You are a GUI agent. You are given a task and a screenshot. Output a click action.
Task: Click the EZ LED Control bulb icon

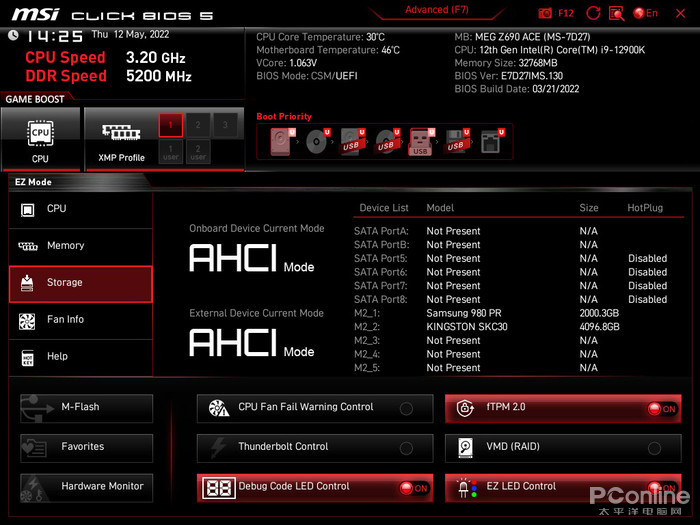coord(467,488)
